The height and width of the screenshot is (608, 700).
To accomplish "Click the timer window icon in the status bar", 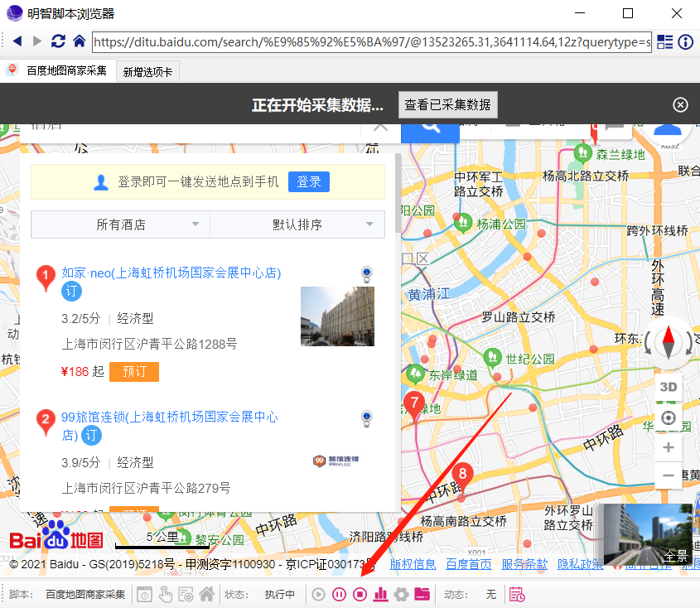I will [x=144, y=594].
